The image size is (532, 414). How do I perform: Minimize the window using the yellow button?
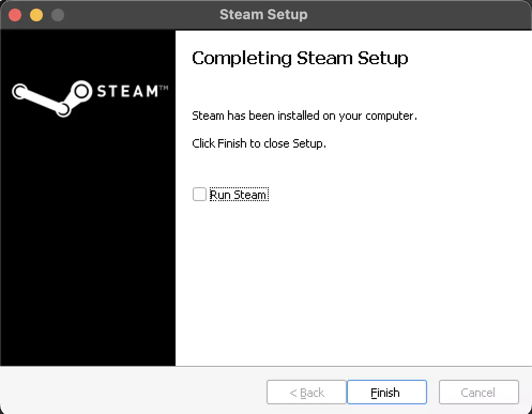(36, 15)
